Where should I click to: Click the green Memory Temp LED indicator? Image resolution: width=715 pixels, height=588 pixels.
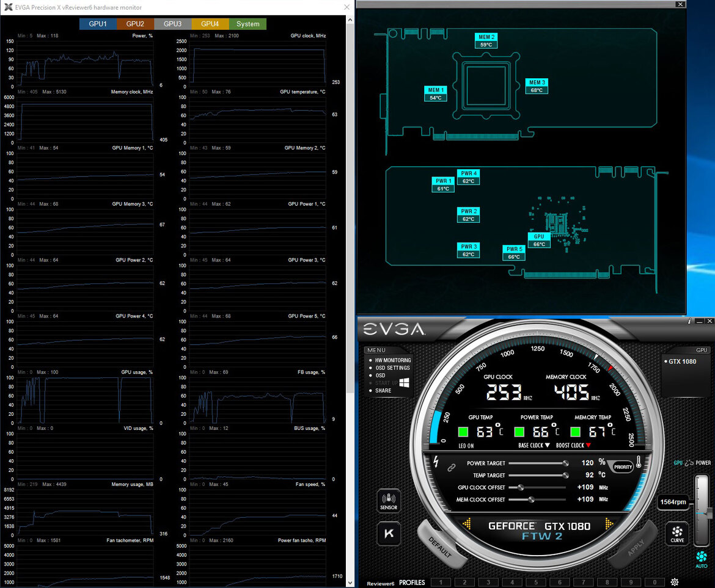pos(576,431)
